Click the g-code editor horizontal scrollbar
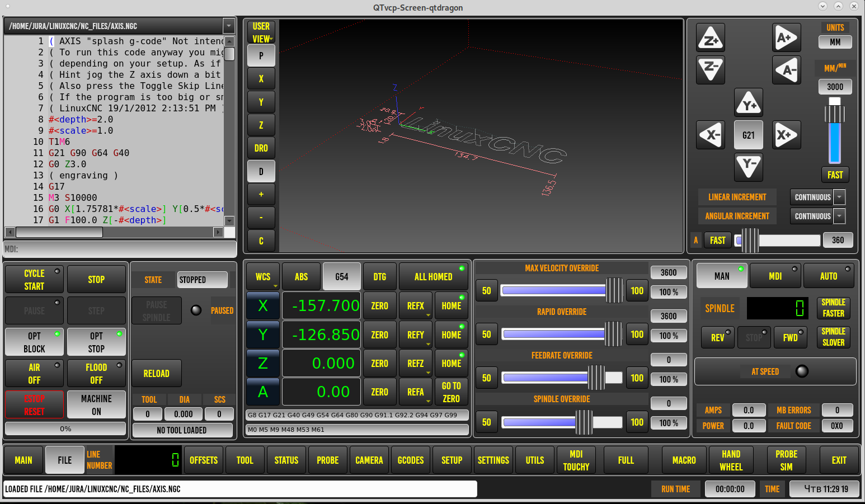 (x=114, y=232)
